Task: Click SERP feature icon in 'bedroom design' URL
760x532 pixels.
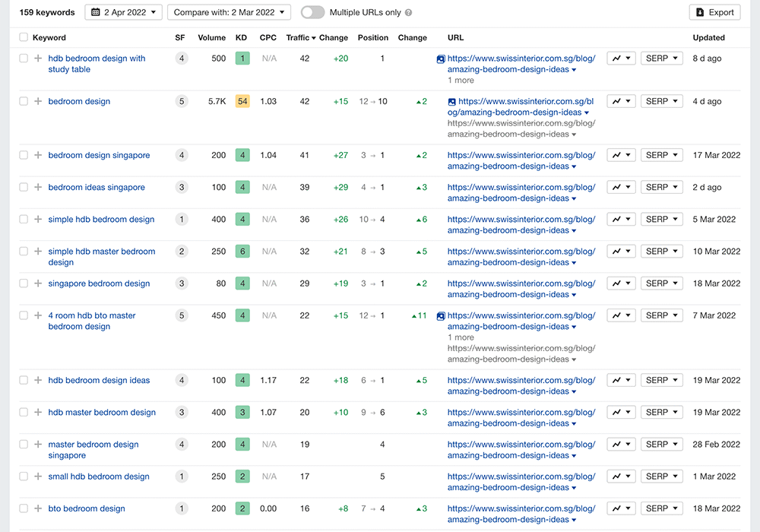Action: [452, 102]
